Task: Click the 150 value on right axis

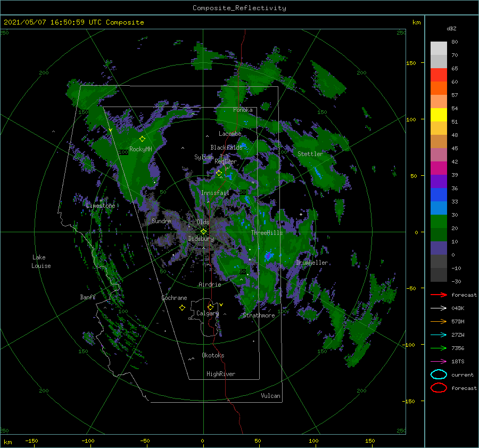Action: pyautogui.click(x=411, y=63)
